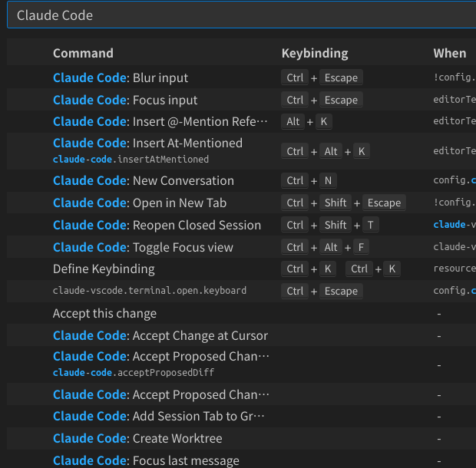Select the Toggle Focus view command

pos(241,247)
